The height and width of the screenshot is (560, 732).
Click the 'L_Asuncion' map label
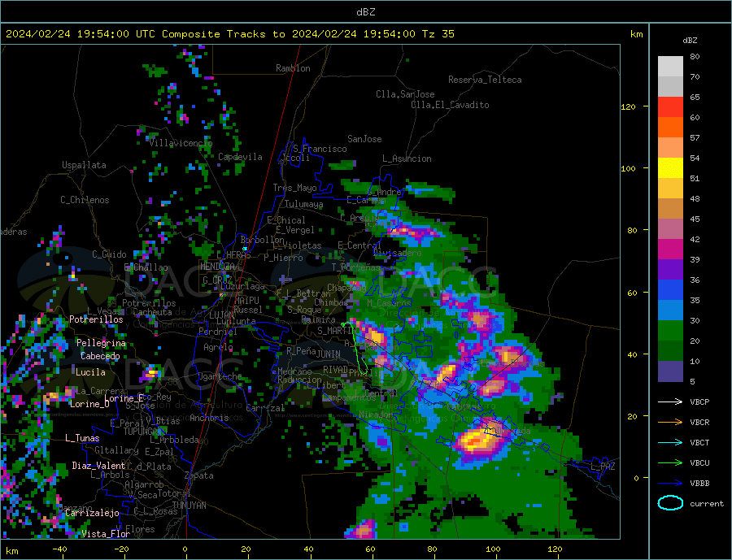407,158
